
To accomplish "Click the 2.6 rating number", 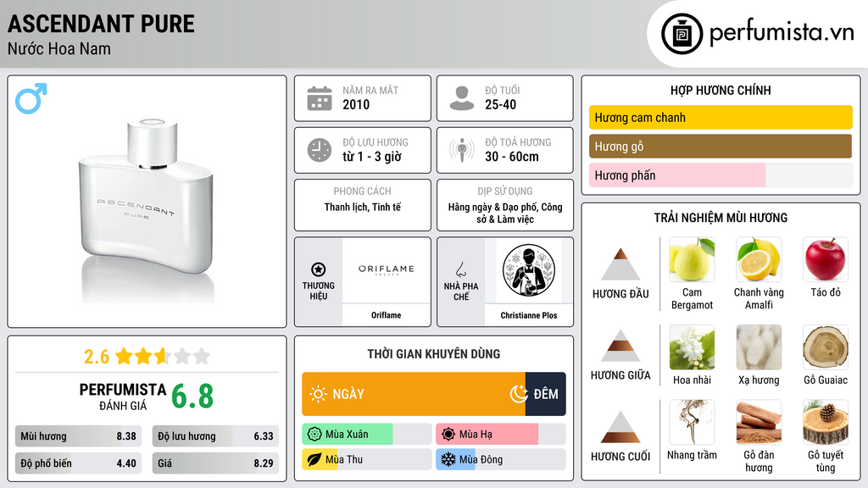I will (x=97, y=357).
